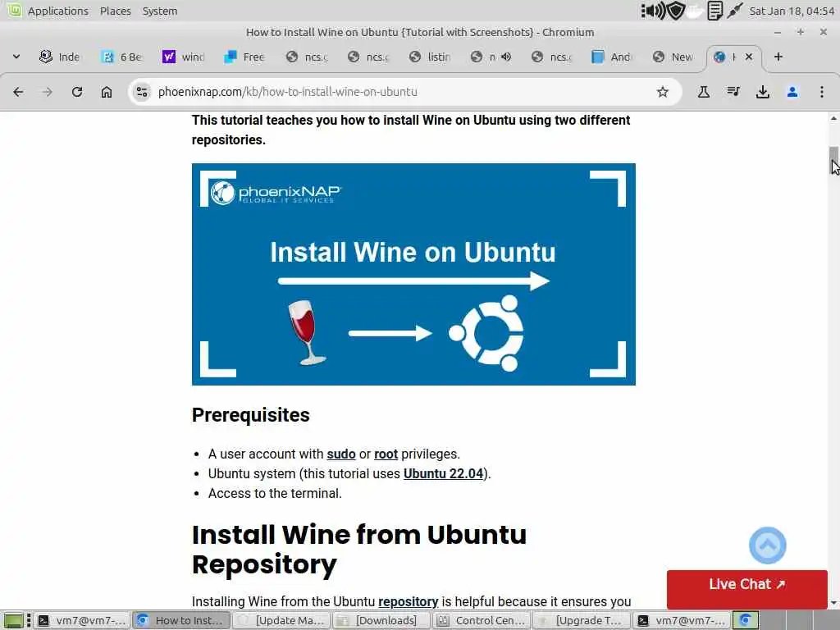Image resolution: width=840 pixels, height=630 pixels.
Task: Open the Applications menu
Action: click(x=58, y=11)
